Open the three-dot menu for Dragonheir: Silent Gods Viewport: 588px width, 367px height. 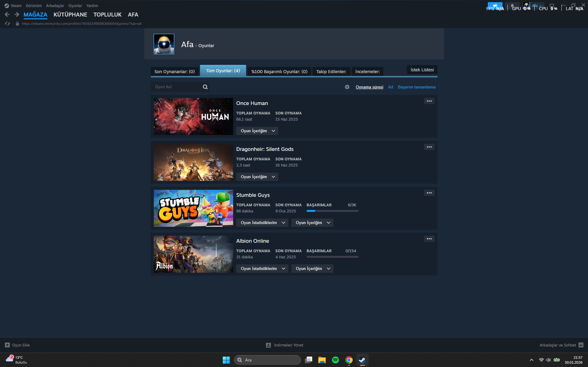click(x=429, y=147)
